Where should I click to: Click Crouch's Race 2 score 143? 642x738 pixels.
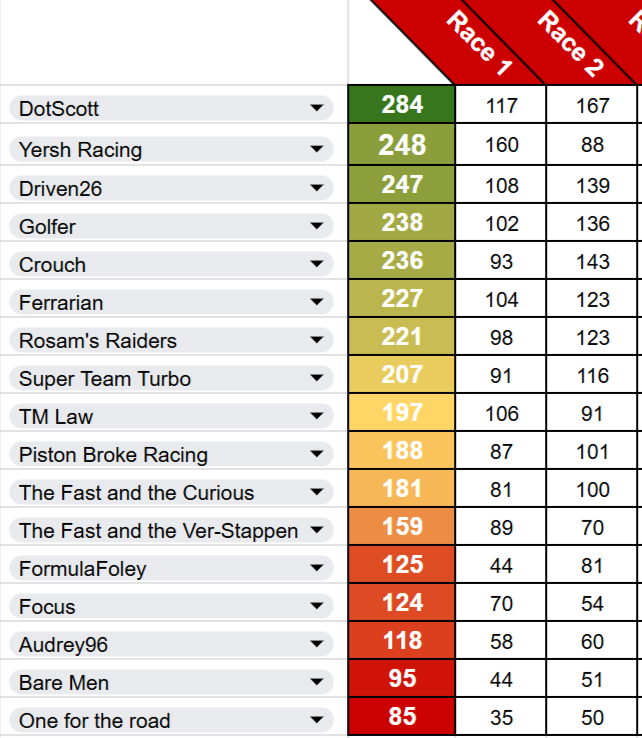coord(593,261)
